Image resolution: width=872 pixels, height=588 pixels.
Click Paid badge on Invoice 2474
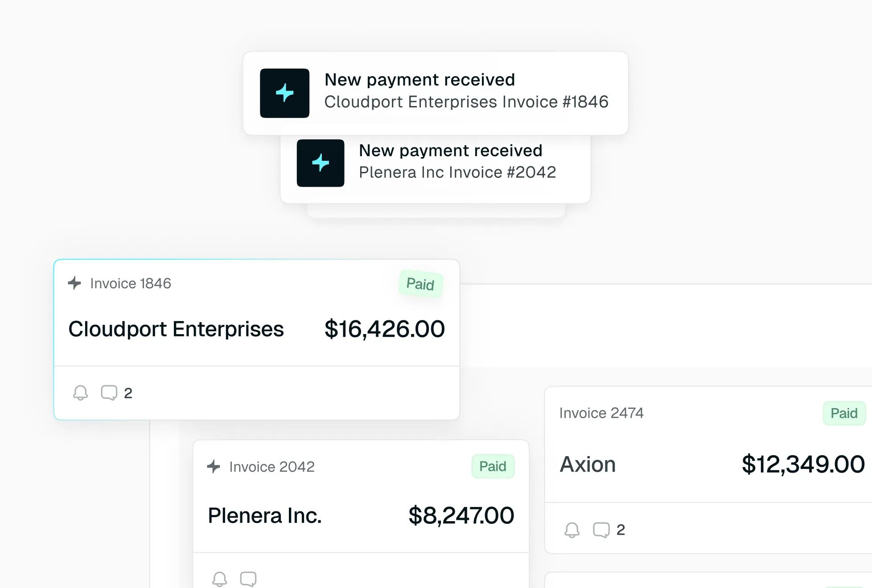[x=844, y=413]
